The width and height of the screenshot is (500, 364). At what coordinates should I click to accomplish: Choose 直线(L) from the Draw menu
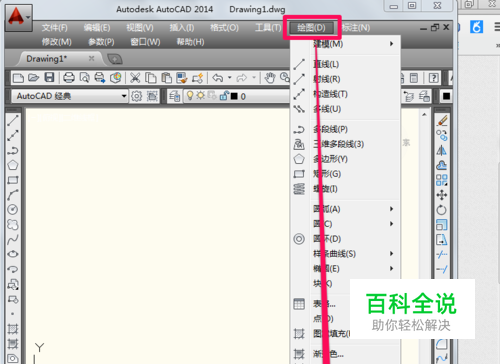pos(346,64)
